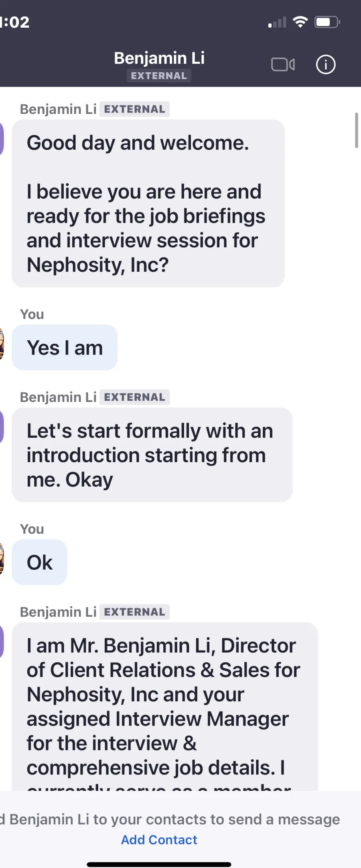Tap Benjamin's purple avatar beside first message
Image resolution: width=361 pixels, height=868 pixels.
2,139
